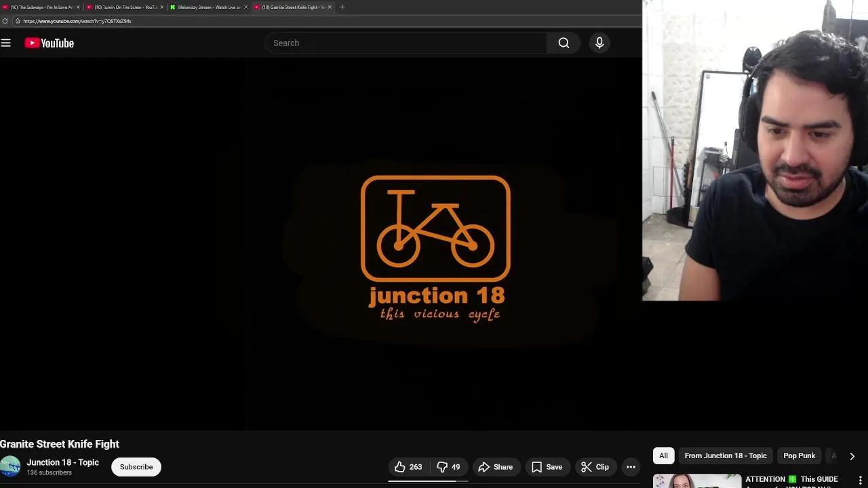
Task: View site info lock icon in address bar
Action: (x=18, y=21)
